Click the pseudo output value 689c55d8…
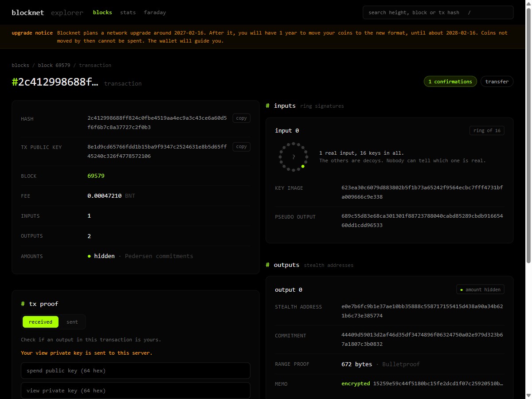 coord(422,221)
